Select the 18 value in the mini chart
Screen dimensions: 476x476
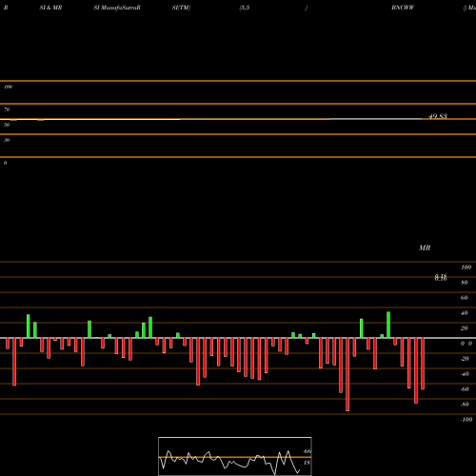(x=307, y=463)
